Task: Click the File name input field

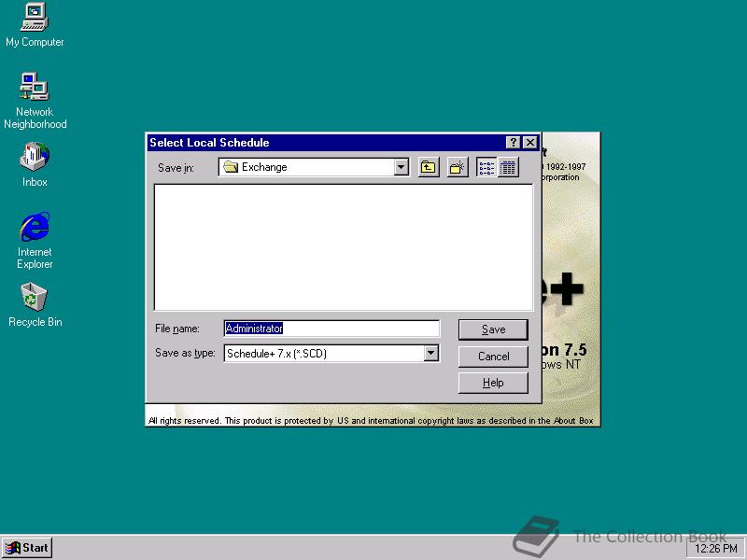Action: [331, 329]
